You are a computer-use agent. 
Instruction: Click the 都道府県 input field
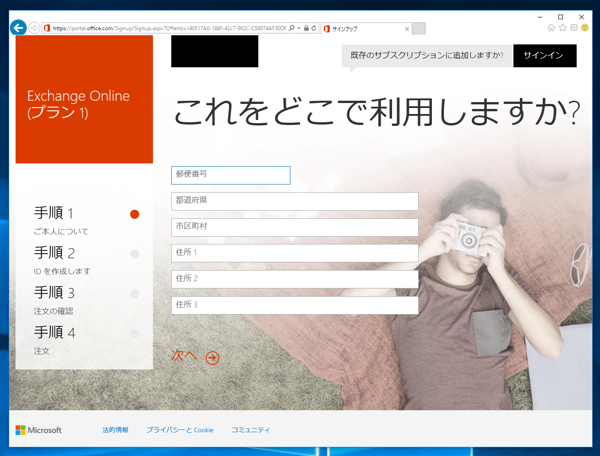[x=295, y=201]
